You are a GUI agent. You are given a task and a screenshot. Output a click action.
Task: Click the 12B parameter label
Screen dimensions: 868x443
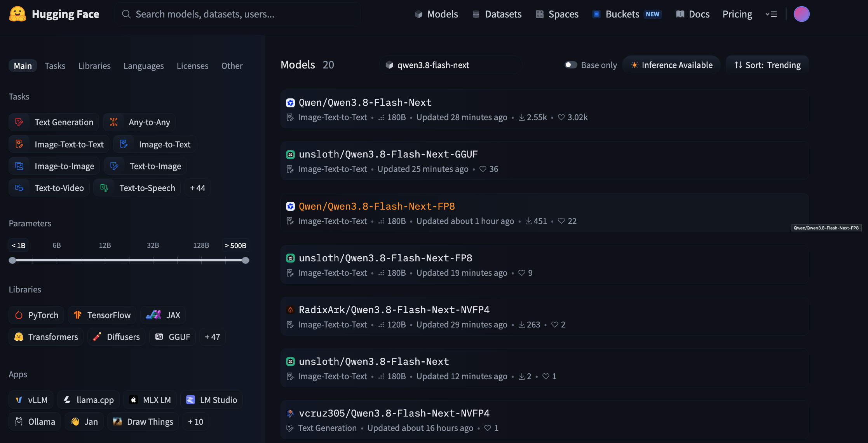(105, 245)
